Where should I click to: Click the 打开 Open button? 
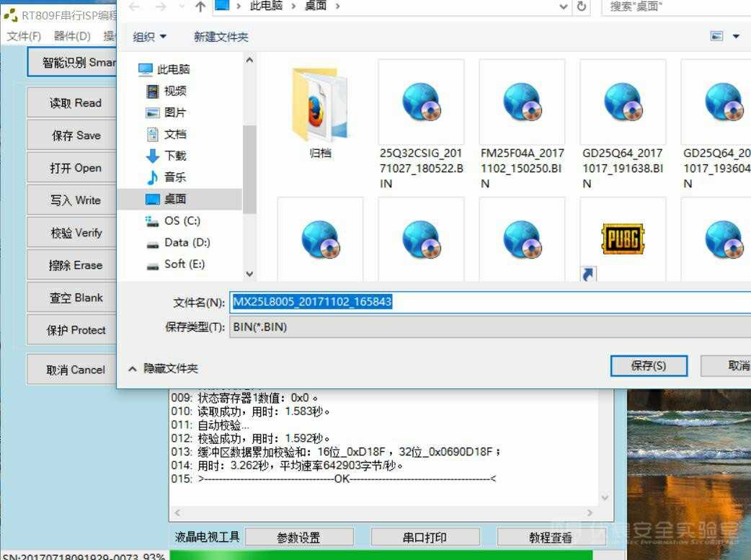pyautogui.click(x=72, y=168)
